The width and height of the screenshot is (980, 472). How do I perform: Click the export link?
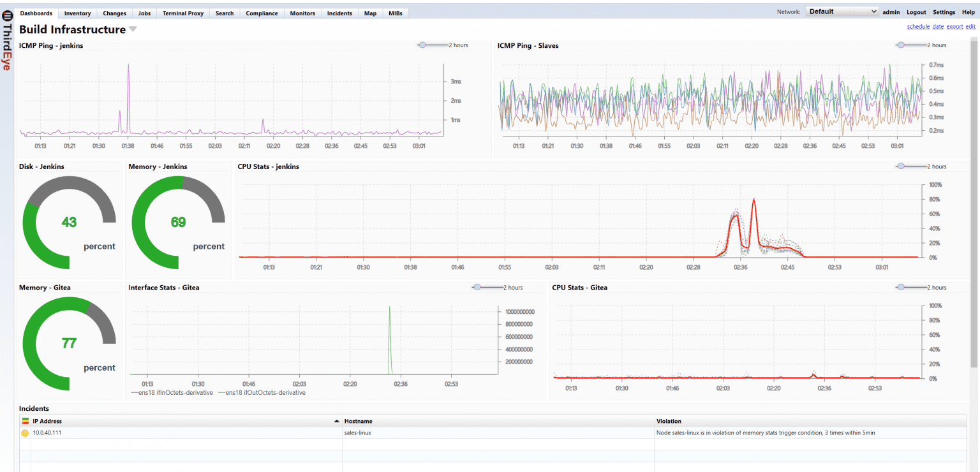pos(954,27)
